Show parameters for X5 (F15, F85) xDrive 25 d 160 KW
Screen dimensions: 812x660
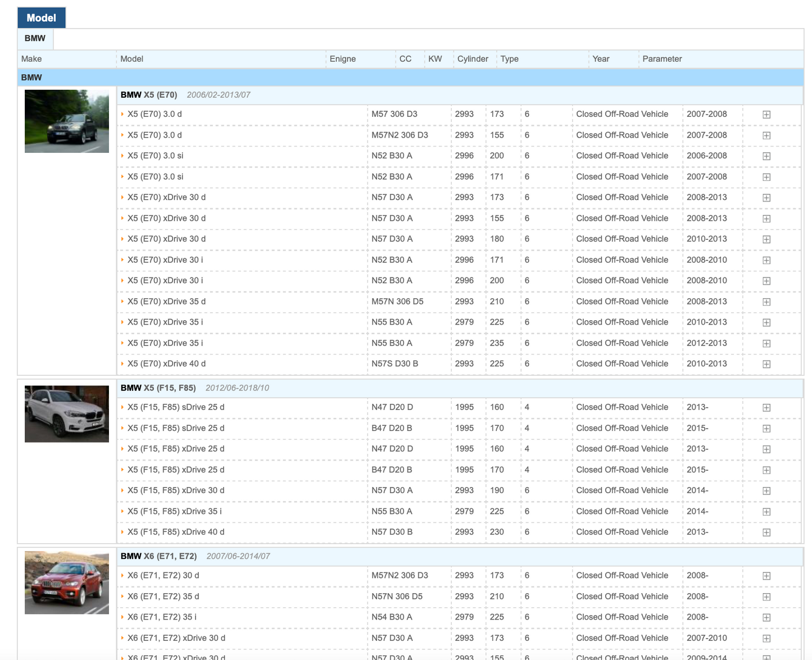[766, 449]
